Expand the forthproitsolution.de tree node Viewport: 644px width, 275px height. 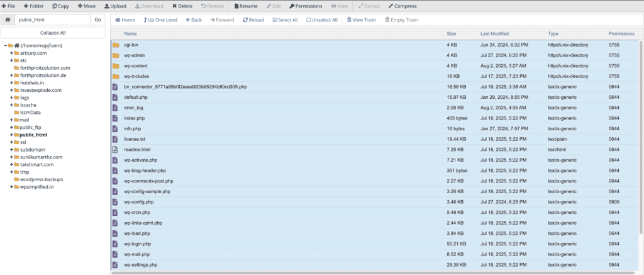click(x=12, y=76)
